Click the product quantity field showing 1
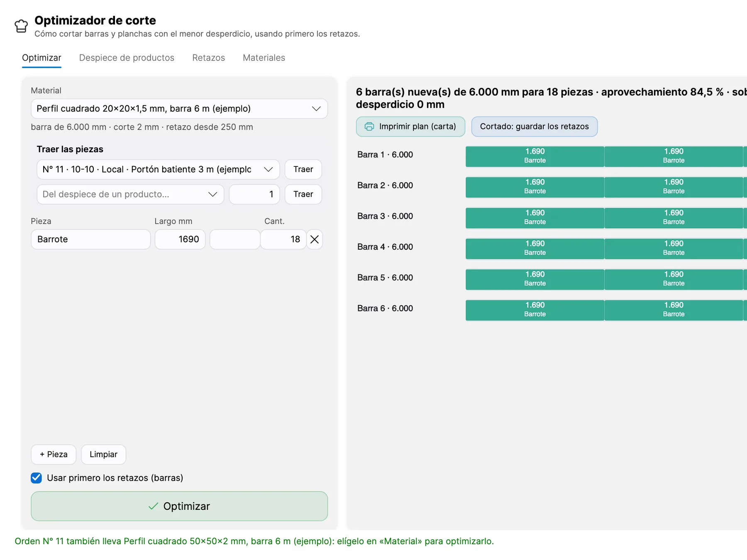This screenshot has width=747, height=560. click(x=254, y=194)
